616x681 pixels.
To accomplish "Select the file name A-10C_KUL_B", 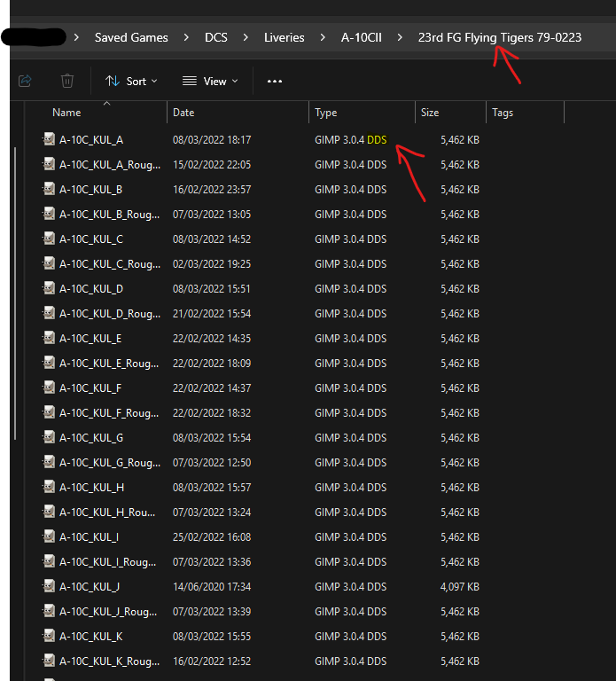I will [90, 190].
